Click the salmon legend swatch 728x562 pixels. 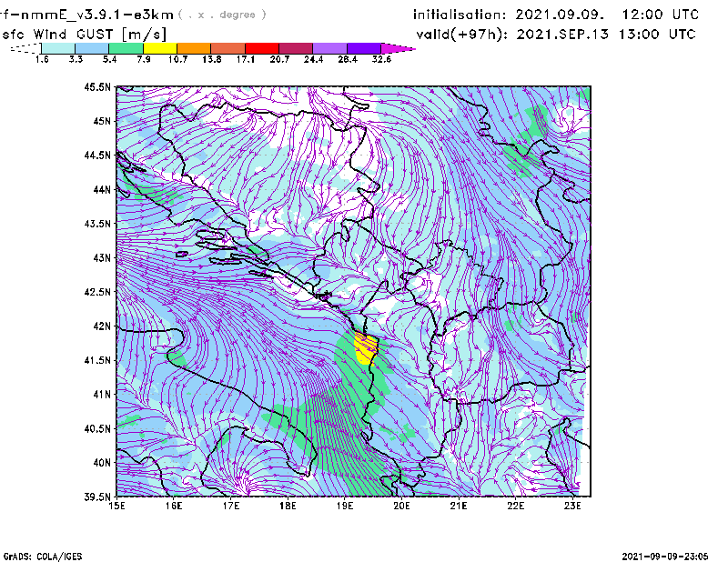[x=228, y=48]
